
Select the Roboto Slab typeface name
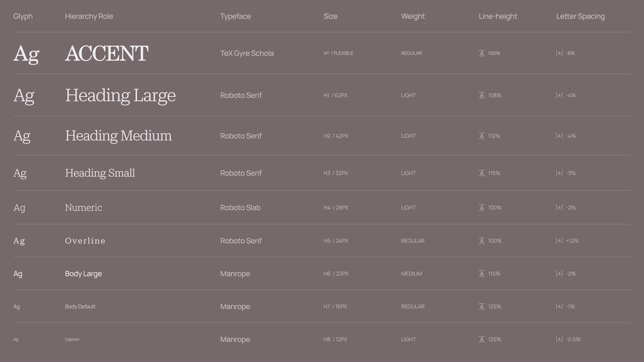click(240, 208)
